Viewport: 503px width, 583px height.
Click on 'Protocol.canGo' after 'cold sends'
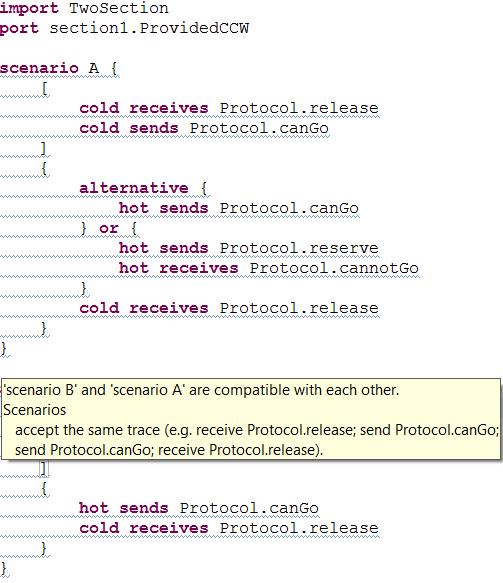pyautogui.click(x=259, y=128)
